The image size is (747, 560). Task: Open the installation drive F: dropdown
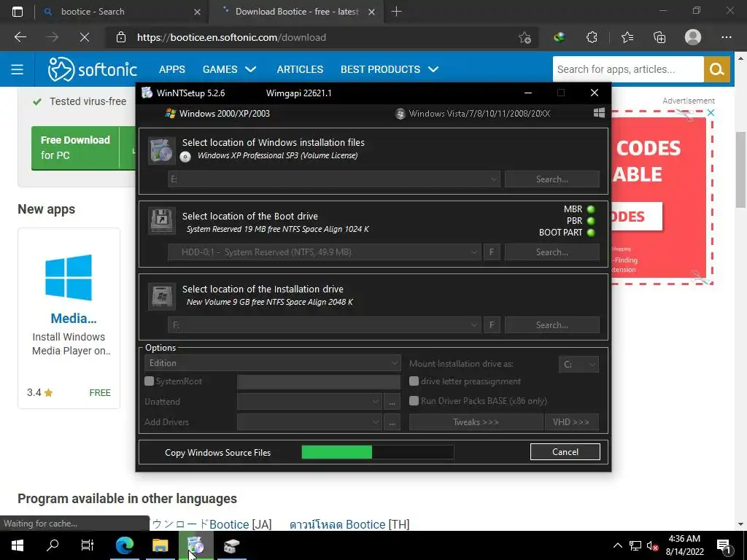pyautogui.click(x=324, y=324)
